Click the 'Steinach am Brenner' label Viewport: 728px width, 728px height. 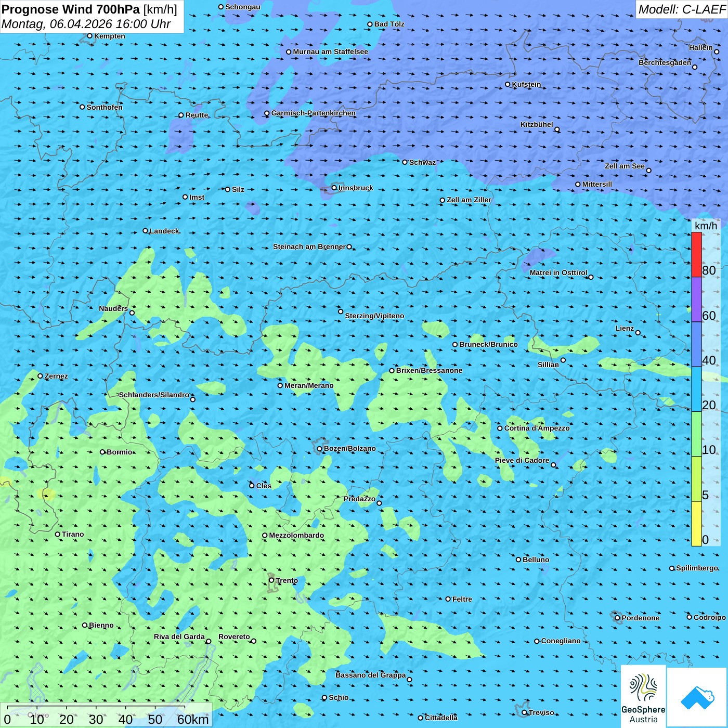point(309,246)
